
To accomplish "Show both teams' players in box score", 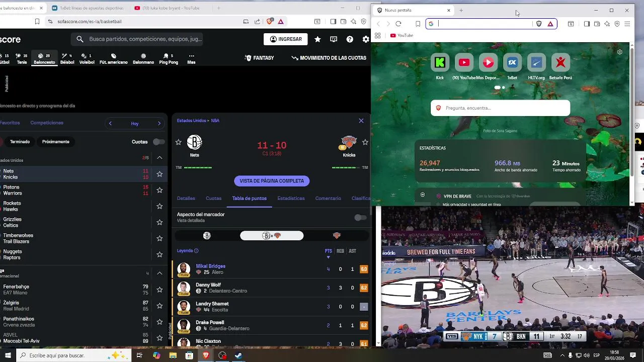I will [x=272, y=236].
